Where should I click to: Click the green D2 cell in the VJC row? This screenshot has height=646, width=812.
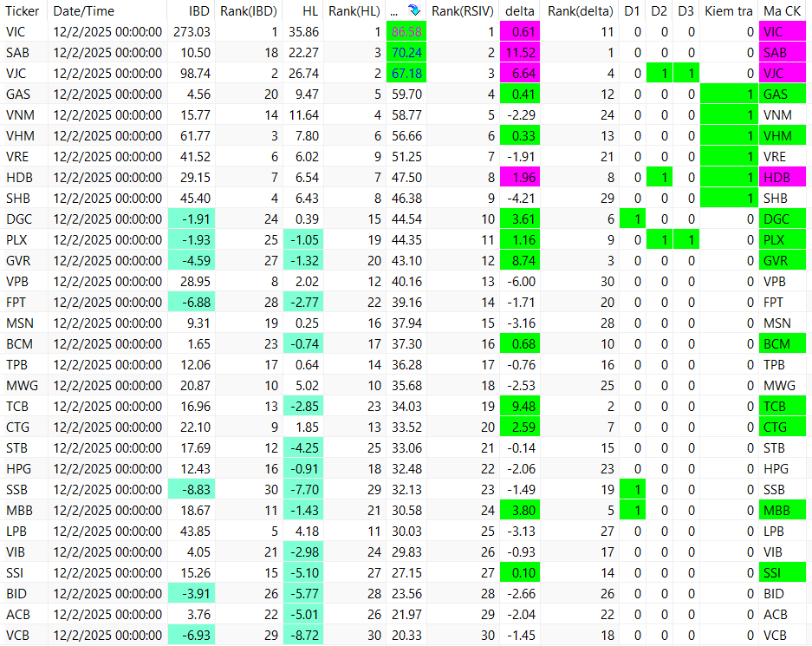659,73
